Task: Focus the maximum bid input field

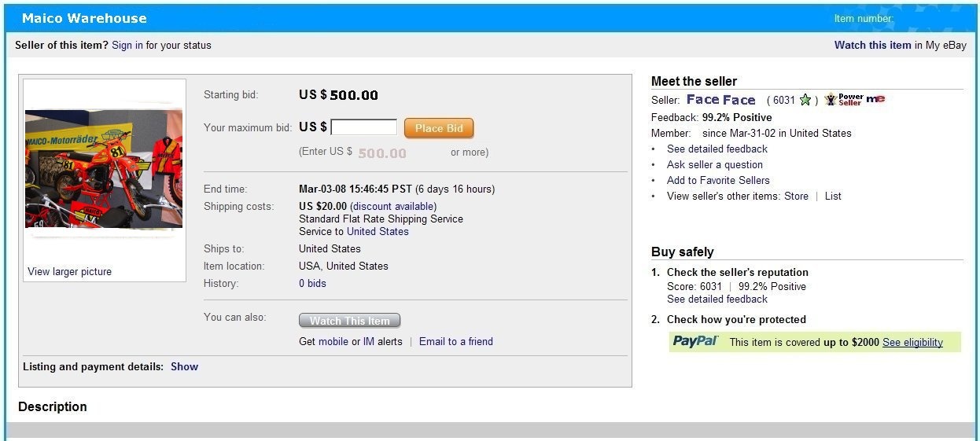Action: (x=363, y=127)
